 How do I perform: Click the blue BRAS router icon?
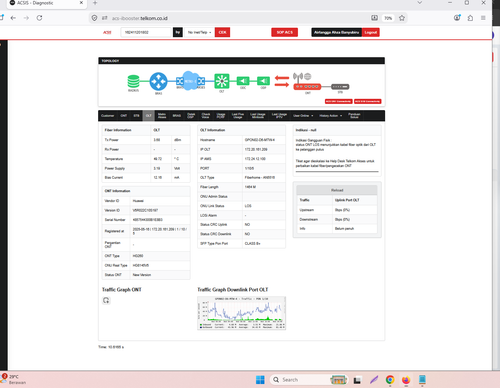tap(158, 81)
